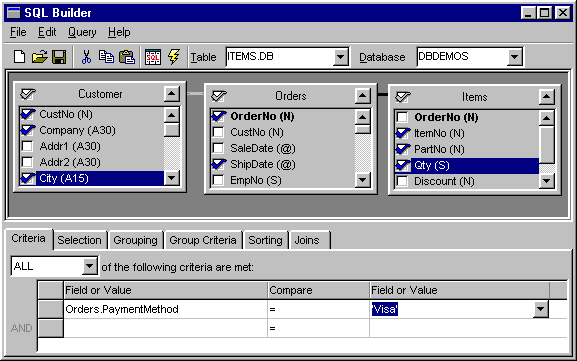Viewport: 577px width, 361px height.
Task: Open a file with the folder icon
Action: click(39, 57)
